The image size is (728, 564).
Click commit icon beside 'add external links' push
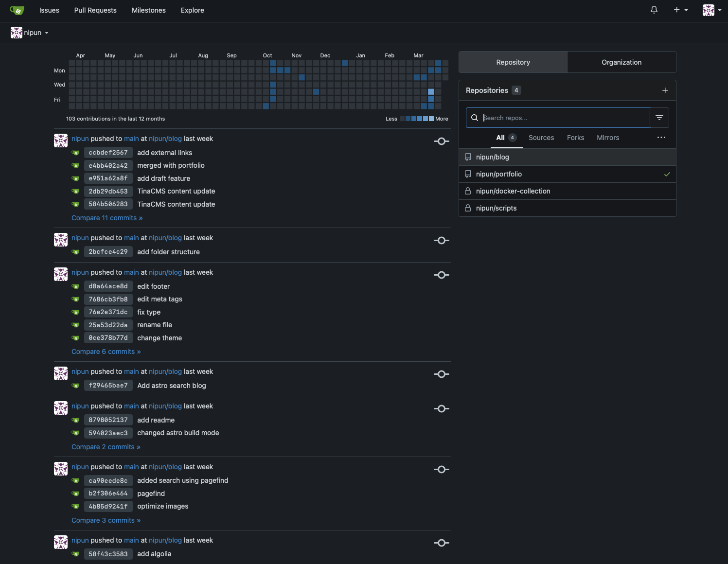(x=441, y=141)
